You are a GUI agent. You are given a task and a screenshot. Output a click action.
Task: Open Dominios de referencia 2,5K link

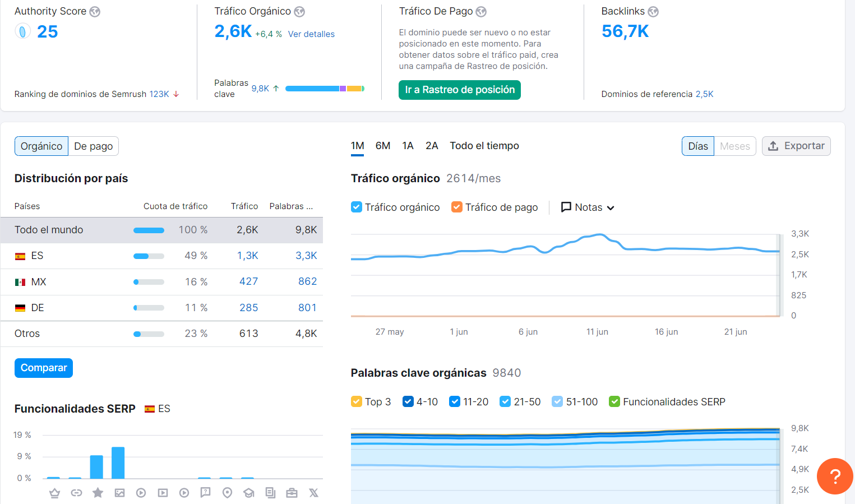[705, 94]
